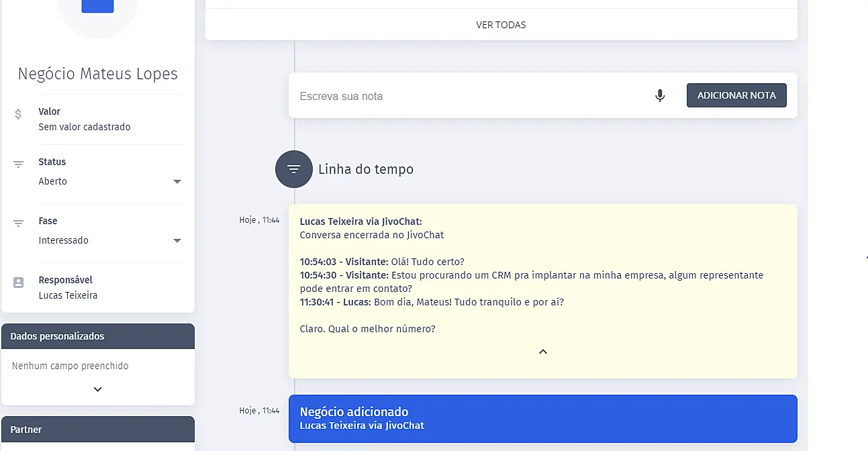Click the dollar sign Valor icon
868x451 pixels.
[x=18, y=114]
